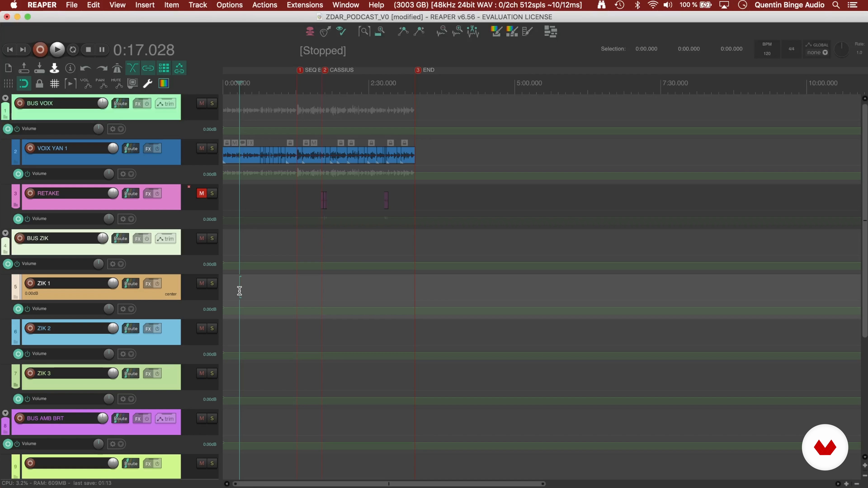Click the rainbow brush color-item icon
868x488 pixels.
496,32
